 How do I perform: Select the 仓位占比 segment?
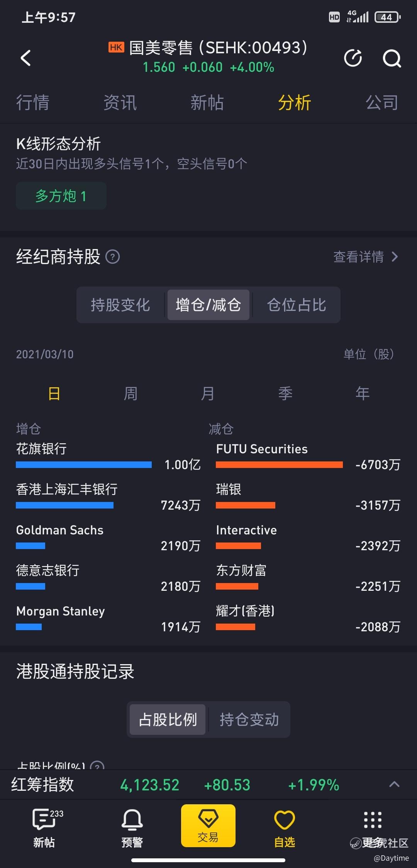[297, 305]
